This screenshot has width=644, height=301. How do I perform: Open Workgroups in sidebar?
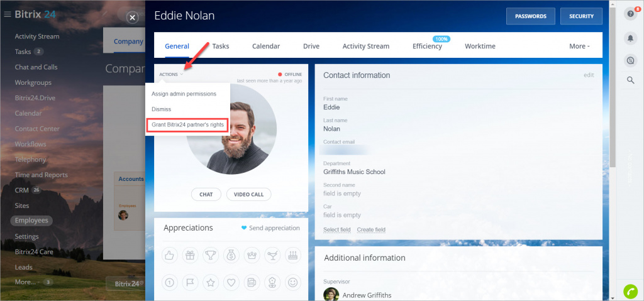click(x=33, y=82)
